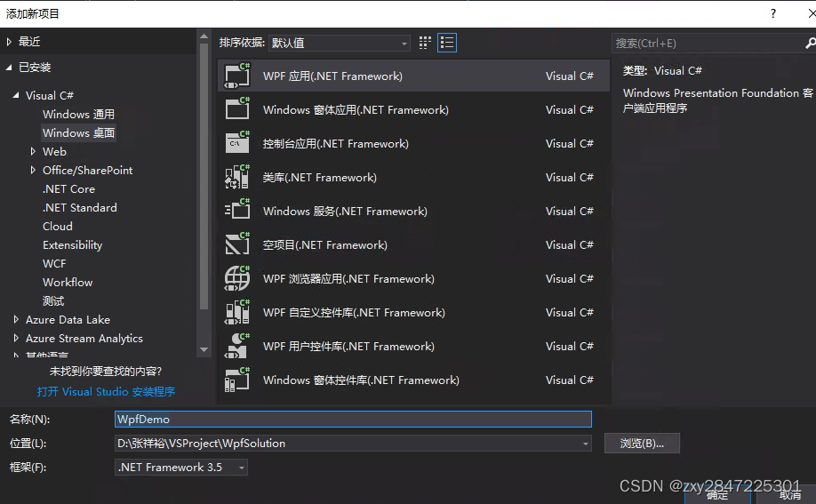Image resolution: width=816 pixels, height=504 pixels.
Task: Select Workflow category
Action: point(68,283)
